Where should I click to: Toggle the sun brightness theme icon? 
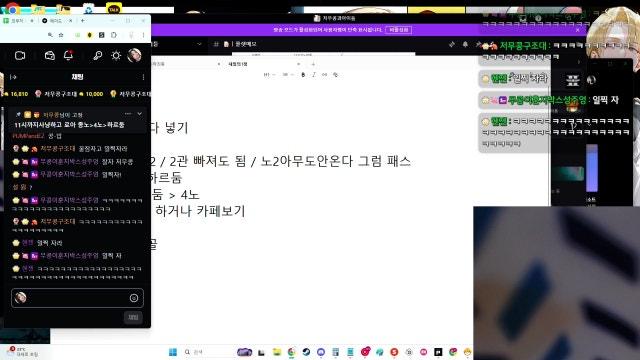116,56
